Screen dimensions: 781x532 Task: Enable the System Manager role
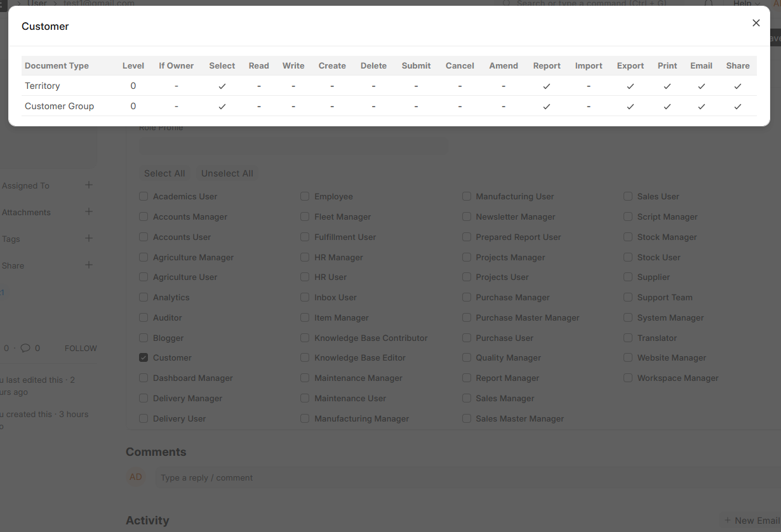[x=628, y=317]
